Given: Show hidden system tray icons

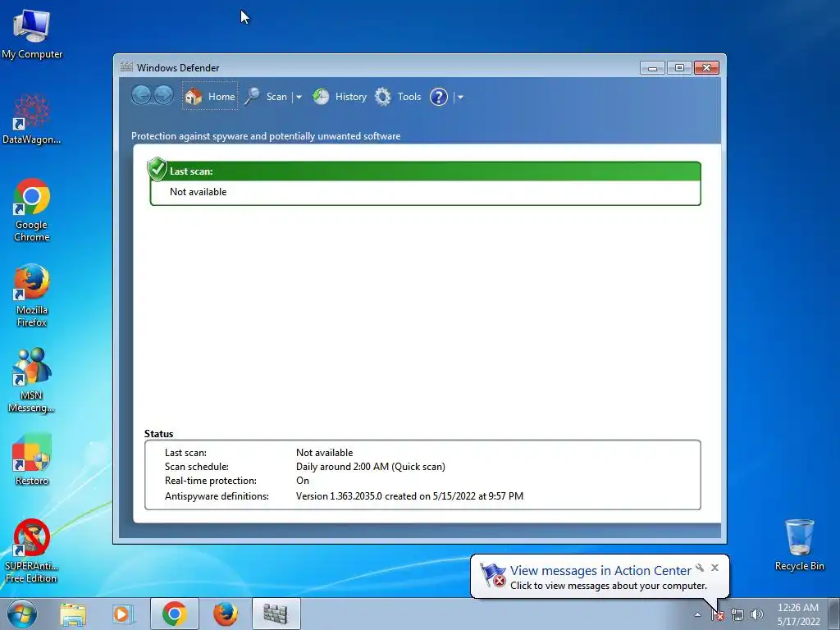Looking at the screenshot, I should coord(697,614).
